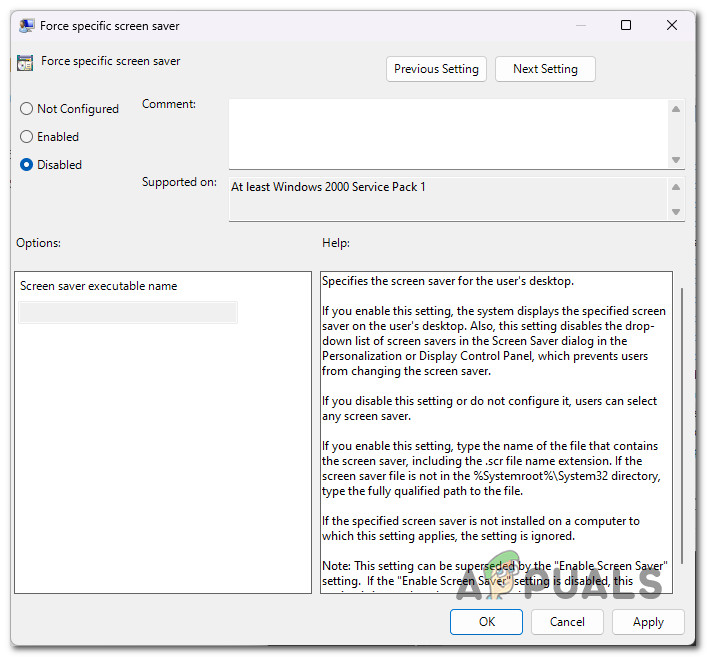Click the title bar app icon
707x657 pixels.
click(26, 26)
